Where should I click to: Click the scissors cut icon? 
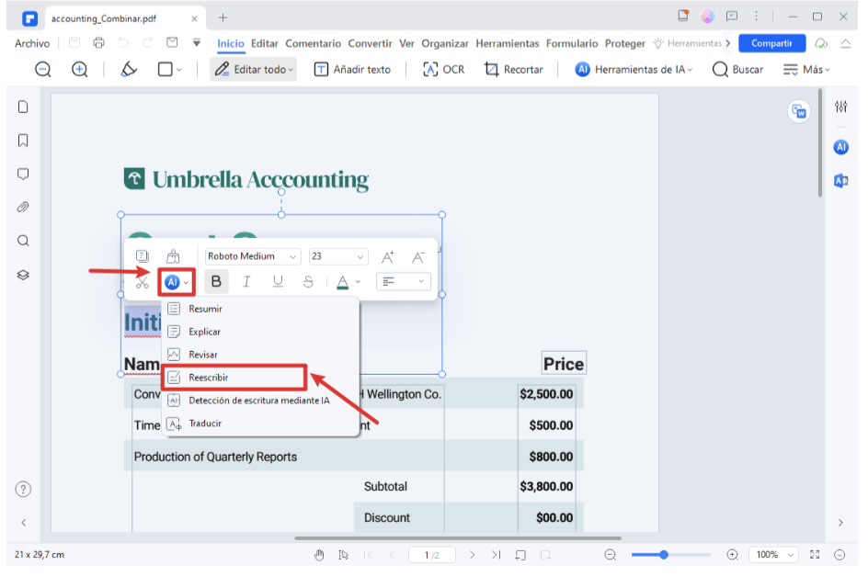click(x=142, y=282)
